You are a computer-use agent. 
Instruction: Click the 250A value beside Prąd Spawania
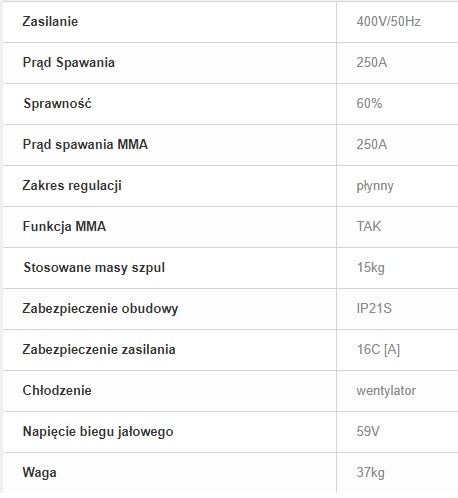tap(372, 63)
